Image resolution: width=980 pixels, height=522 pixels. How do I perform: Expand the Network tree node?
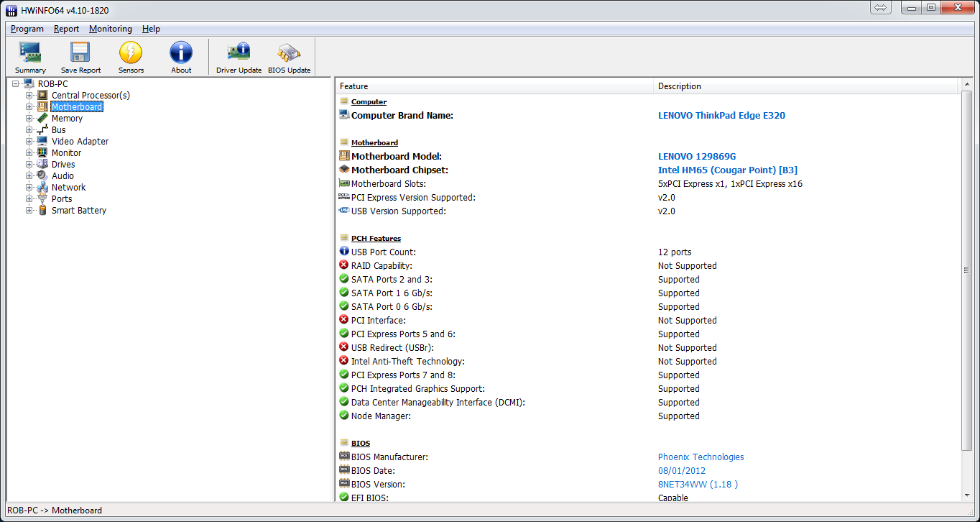coord(29,187)
